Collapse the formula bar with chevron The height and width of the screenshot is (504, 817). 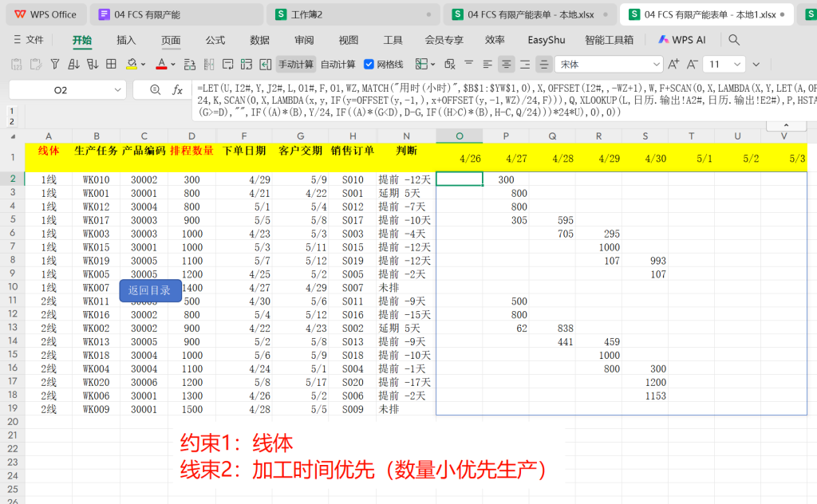(786, 125)
